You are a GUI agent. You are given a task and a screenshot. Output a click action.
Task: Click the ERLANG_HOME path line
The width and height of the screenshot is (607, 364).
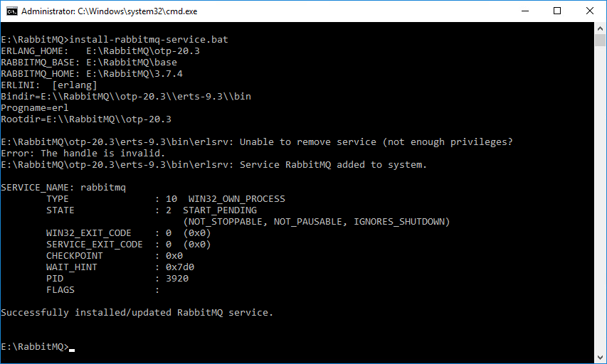click(x=100, y=51)
